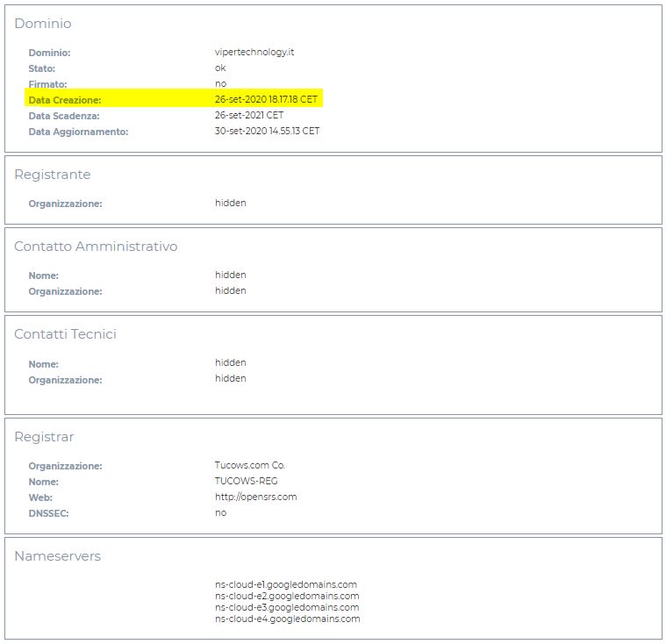This screenshot has width=666, height=644.
Task: Select hidden Organizzazione value under Contatti Tecnici
Action: pyautogui.click(x=230, y=379)
